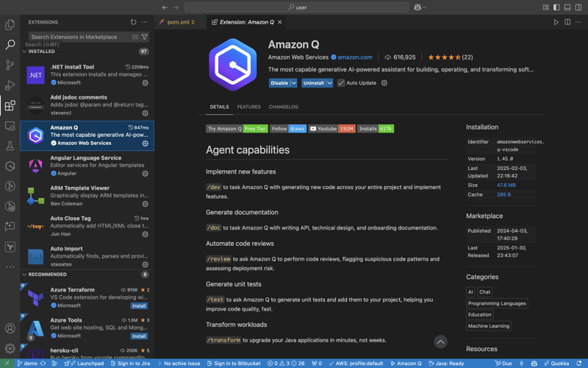Open the Disable dropdown arrow
This screenshot has height=368, width=588.
click(294, 83)
